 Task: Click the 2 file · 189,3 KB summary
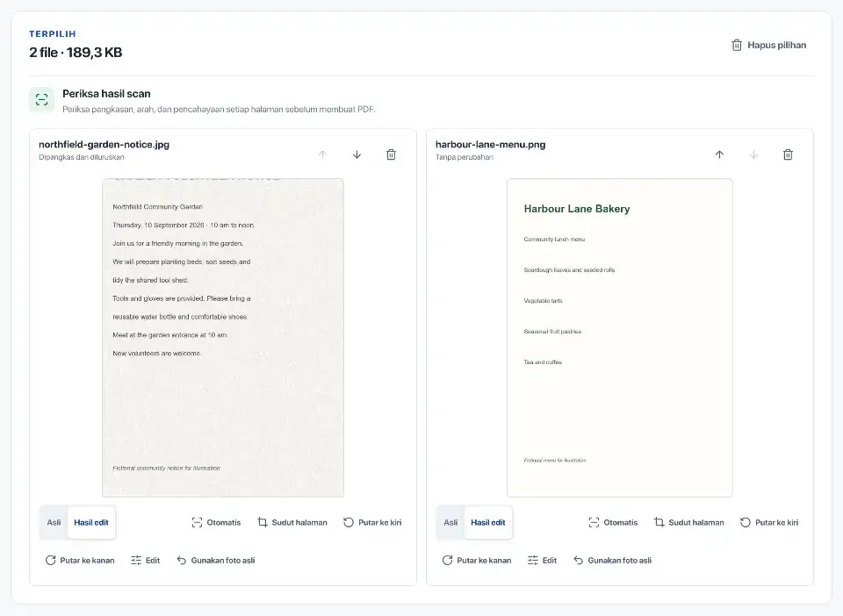point(76,52)
